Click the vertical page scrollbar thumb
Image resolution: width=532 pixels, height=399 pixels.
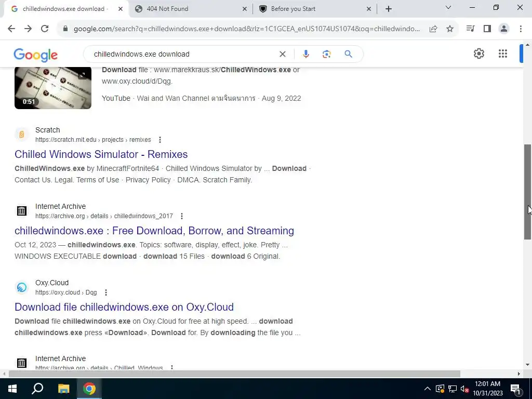pyautogui.click(x=528, y=192)
